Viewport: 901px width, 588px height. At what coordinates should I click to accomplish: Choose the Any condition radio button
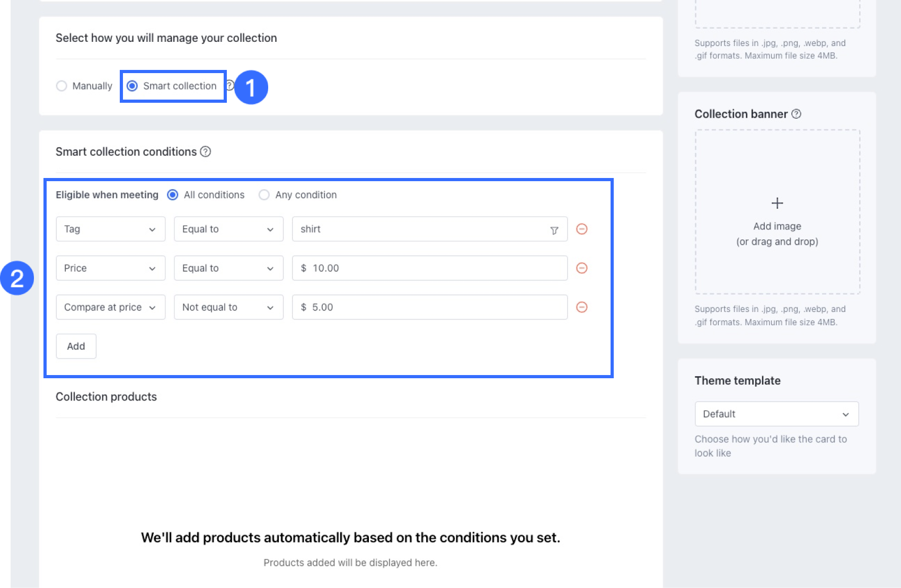tap(264, 195)
